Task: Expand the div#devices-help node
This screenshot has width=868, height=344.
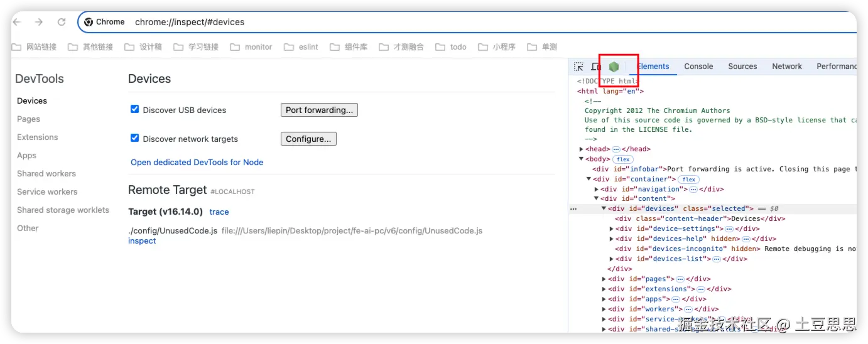Action: coord(612,239)
